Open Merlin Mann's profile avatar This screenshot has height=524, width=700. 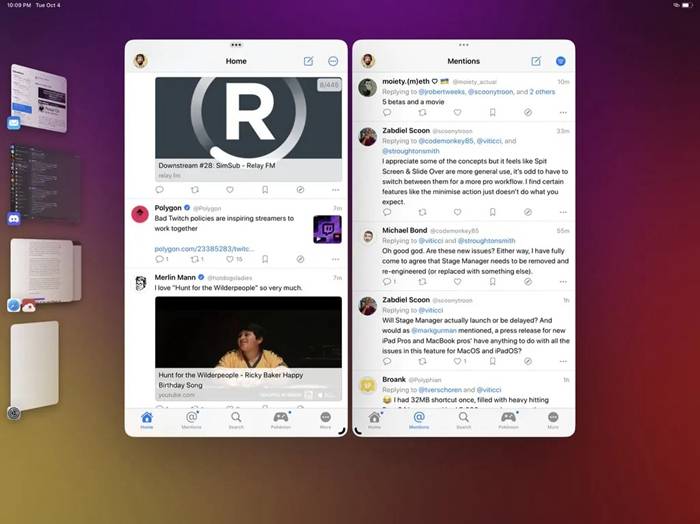coord(140,283)
